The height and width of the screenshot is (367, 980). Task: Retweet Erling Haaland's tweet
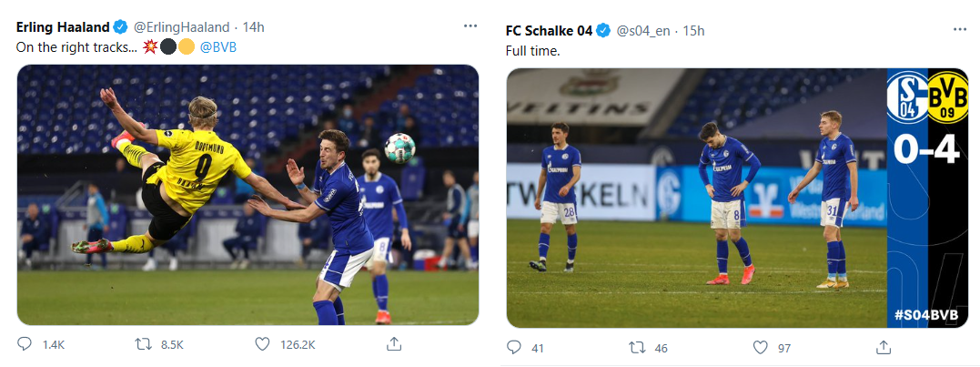click(143, 344)
